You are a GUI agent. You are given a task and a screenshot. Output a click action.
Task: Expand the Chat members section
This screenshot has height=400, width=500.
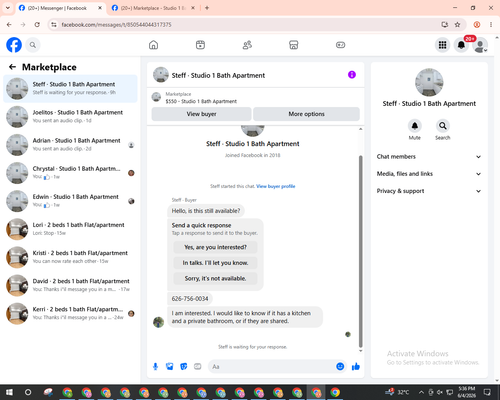tap(429, 157)
